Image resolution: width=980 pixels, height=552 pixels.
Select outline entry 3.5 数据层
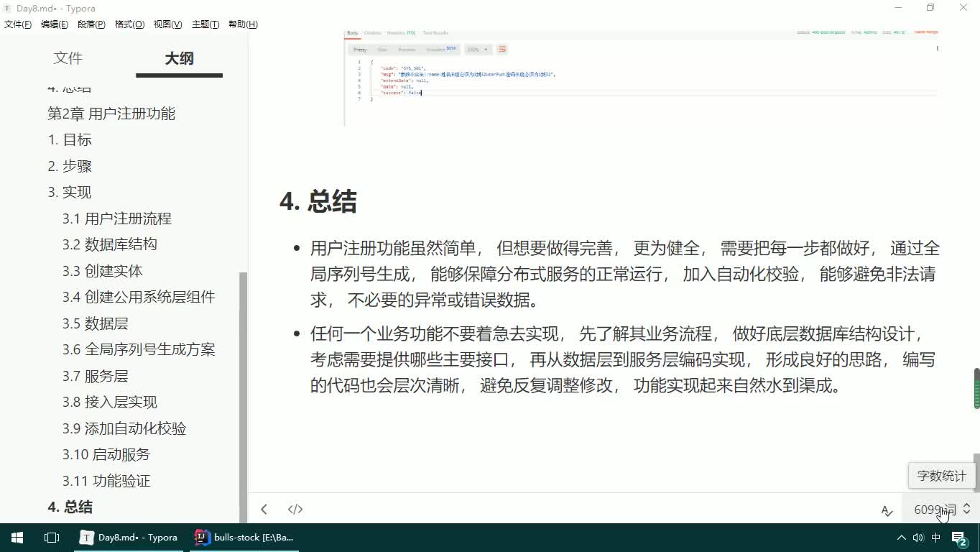click(95, 323)
